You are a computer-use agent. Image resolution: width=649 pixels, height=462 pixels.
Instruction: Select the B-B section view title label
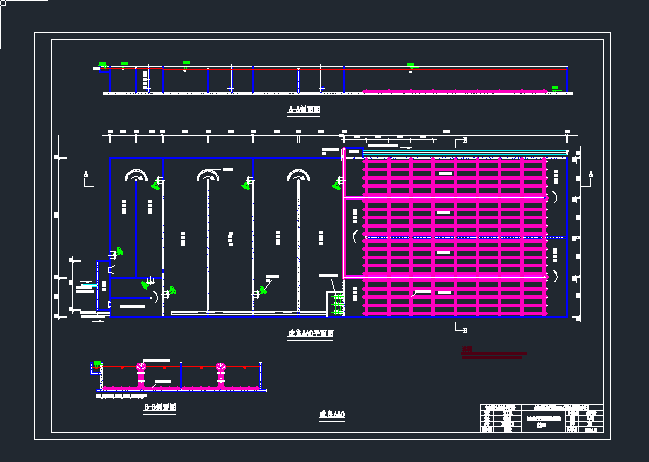tap(161, 407)
